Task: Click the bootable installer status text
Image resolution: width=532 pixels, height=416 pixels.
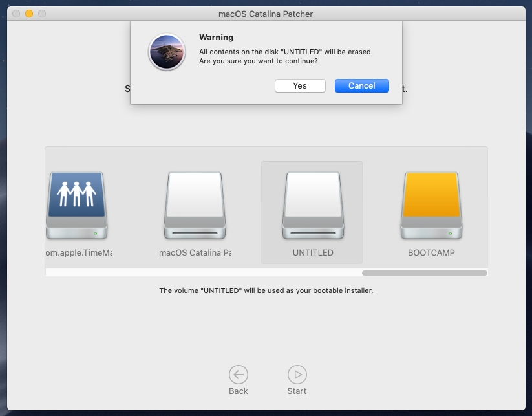Action: tap(266, 290)
